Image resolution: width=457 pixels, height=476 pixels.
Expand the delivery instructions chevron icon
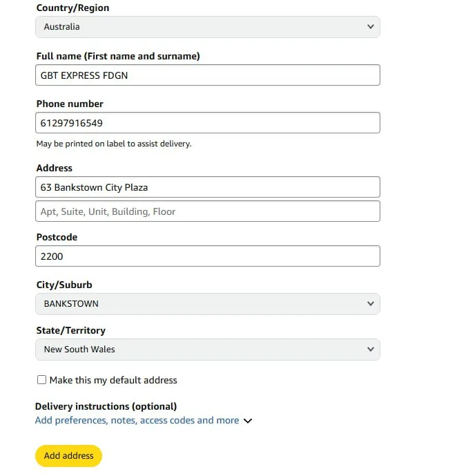pos(248,421)
